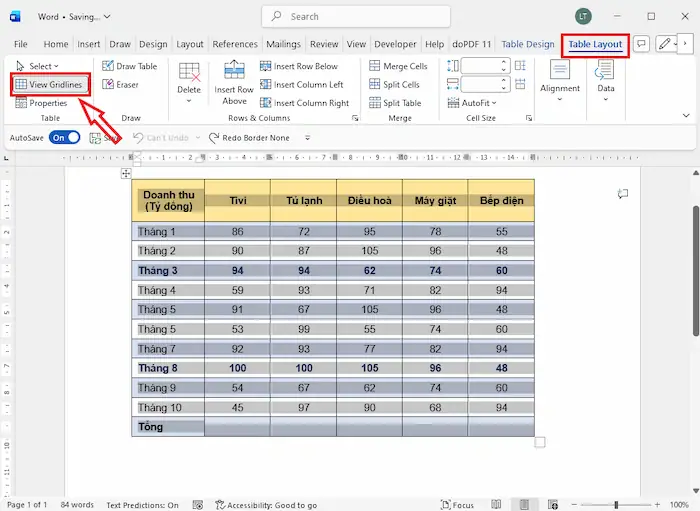Image resolution: width=700 pixels, height=511 pixels.
Task: Open the Mailings ribbon tab
Action: [x=283, y=44]
